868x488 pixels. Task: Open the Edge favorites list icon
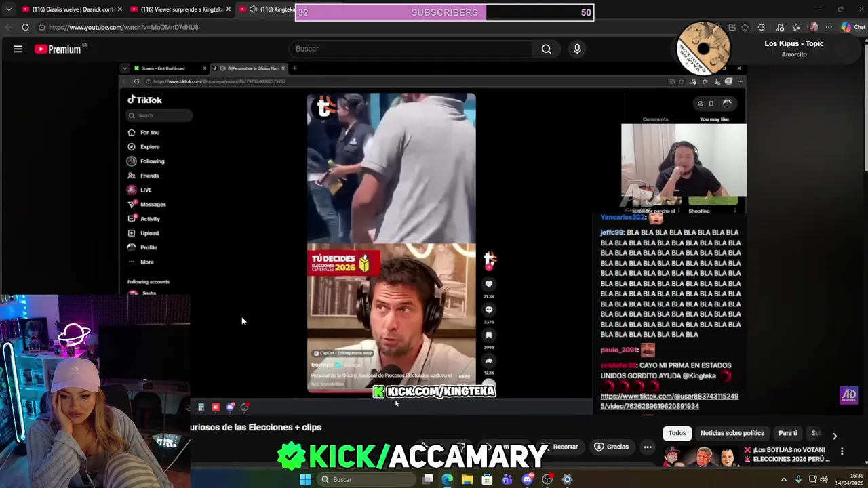(x=796, y=27)
